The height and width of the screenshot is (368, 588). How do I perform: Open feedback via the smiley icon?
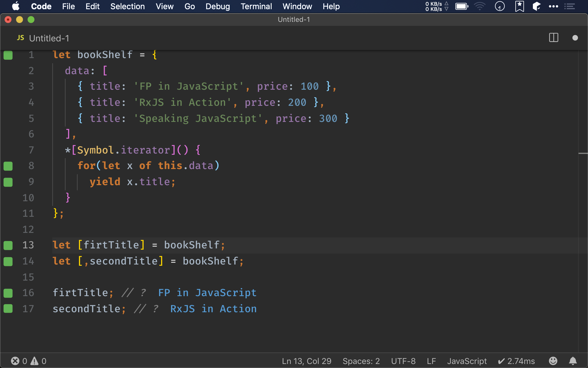(x=553, y=361)
